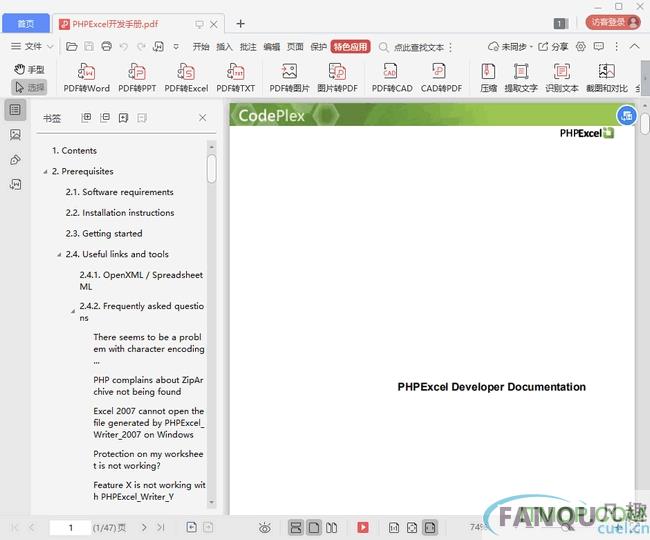Select bookmark 2.3. Getting started
The height and width of the screenshot is (540, 650).
(x=104, y=234)
